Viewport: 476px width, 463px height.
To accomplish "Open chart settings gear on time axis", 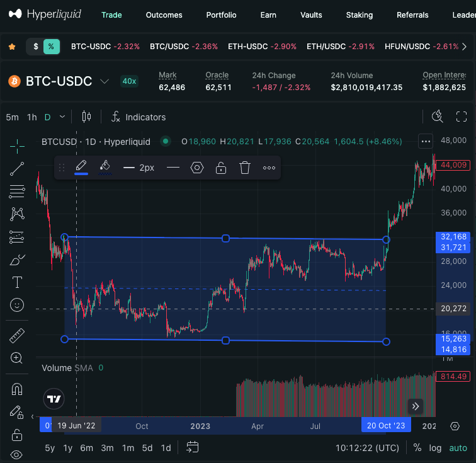I will (455, 426).
